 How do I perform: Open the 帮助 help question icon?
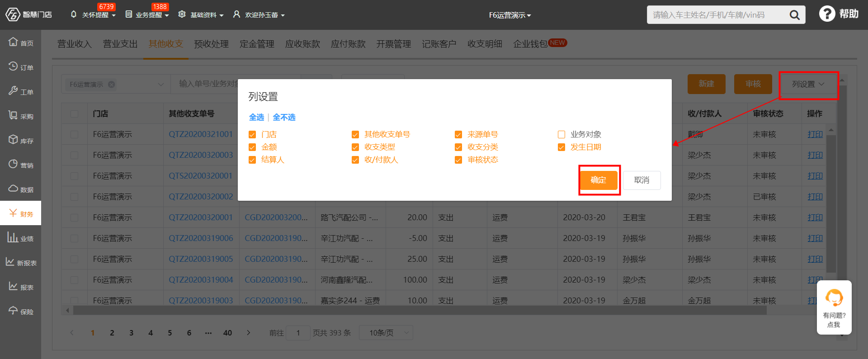827,14
